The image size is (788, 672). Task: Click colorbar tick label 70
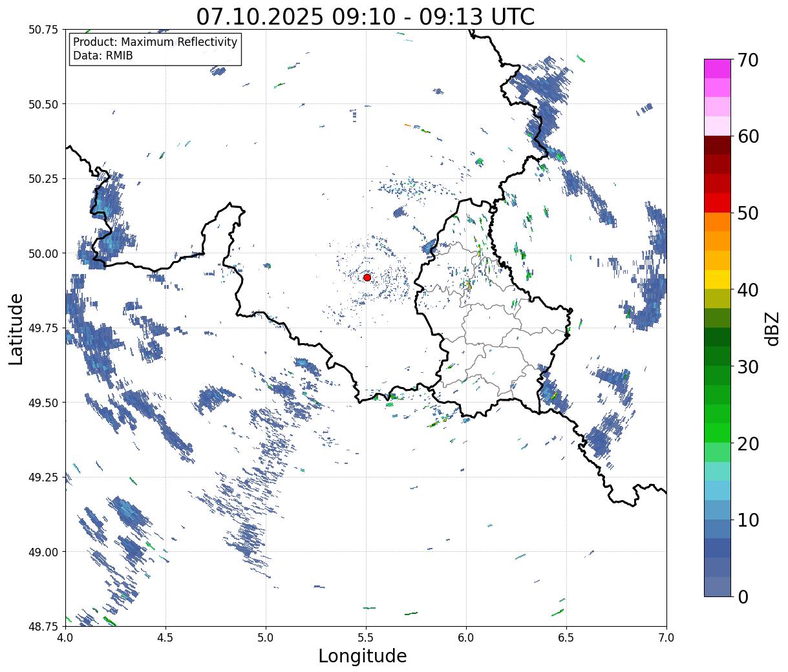click(747, 60)
